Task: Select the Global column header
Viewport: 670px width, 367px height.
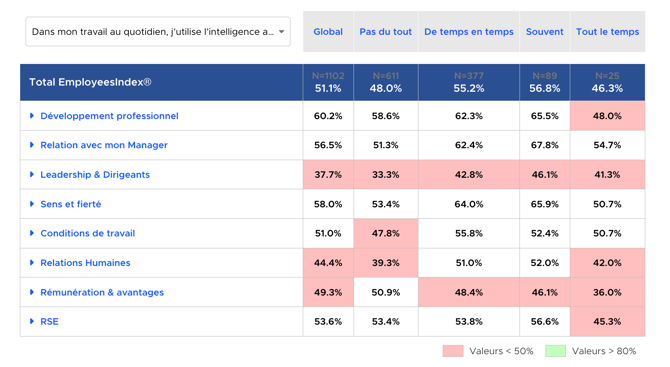Action: (x=328, y=32)
